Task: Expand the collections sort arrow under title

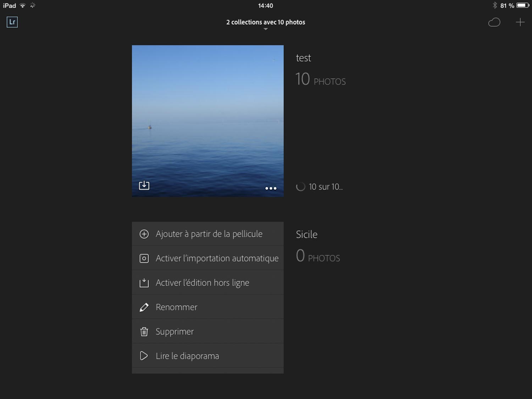Action: (x=266, y=29)
